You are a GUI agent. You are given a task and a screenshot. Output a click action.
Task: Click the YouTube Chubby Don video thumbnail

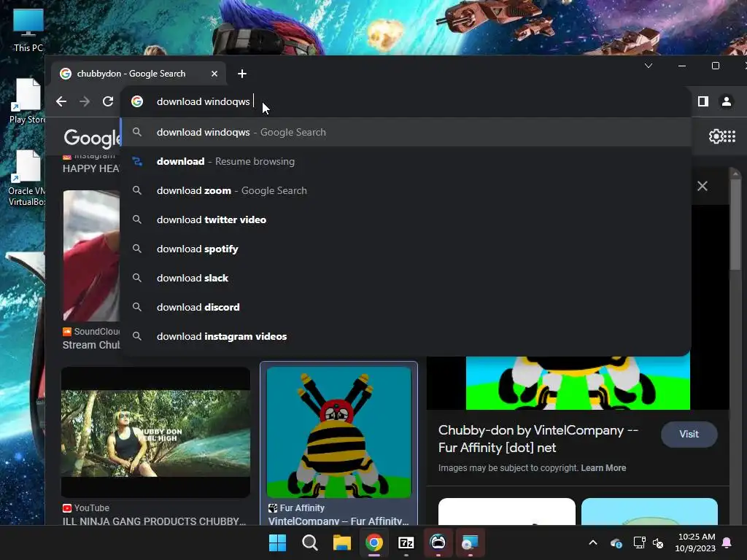pos(156,432)
